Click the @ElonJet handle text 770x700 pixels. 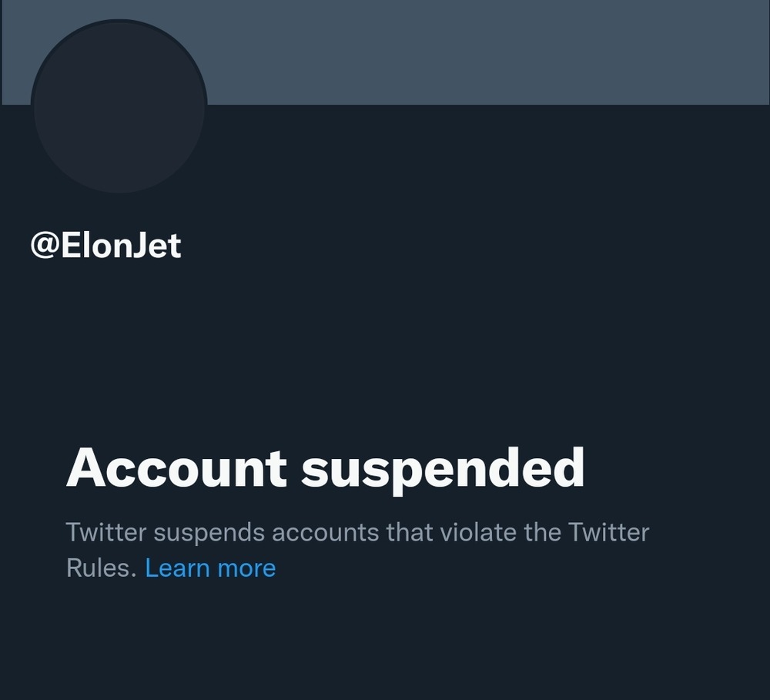tap(105, 246)
